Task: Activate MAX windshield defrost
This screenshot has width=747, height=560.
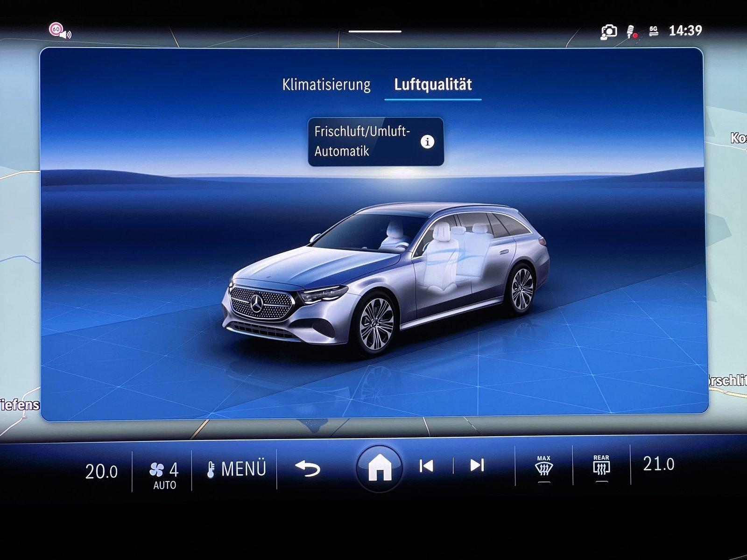Action: click(x=543, y=468)
